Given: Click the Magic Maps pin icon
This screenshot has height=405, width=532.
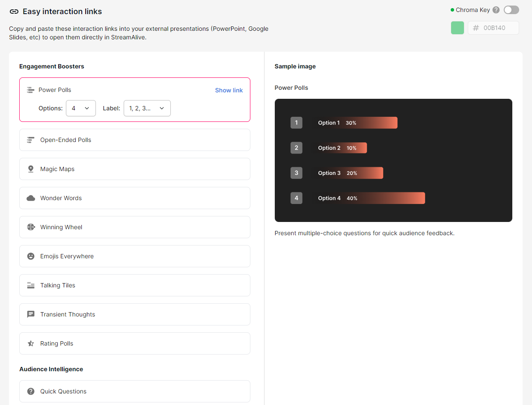Looking at the screenshot, I should point(31,169).
